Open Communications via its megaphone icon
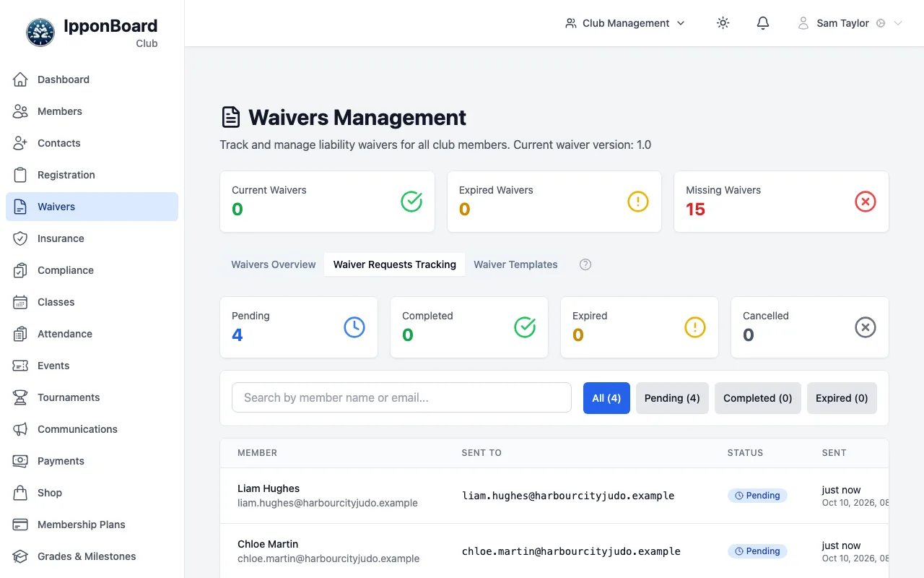The width and height of the screenshot is (924, 578). tap(20, 429)
